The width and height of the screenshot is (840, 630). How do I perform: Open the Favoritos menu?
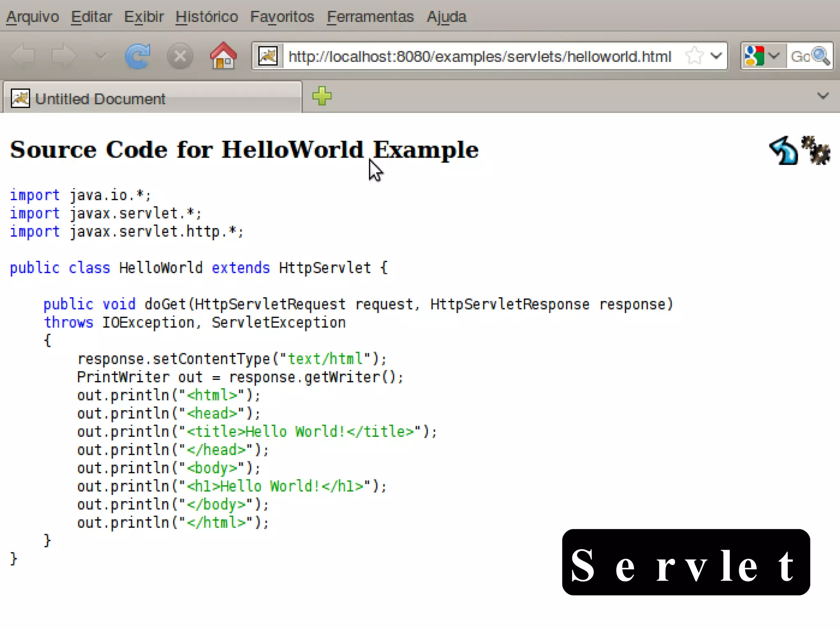pyautogui.click(x=282, y=17)
